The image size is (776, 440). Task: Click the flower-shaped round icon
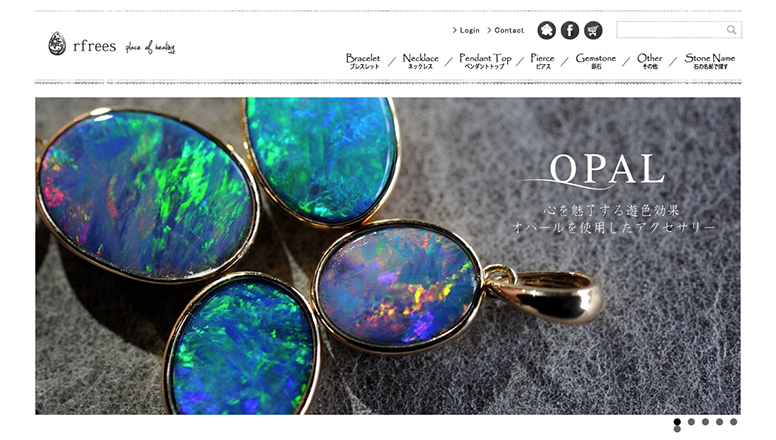[x=546, y=30]
